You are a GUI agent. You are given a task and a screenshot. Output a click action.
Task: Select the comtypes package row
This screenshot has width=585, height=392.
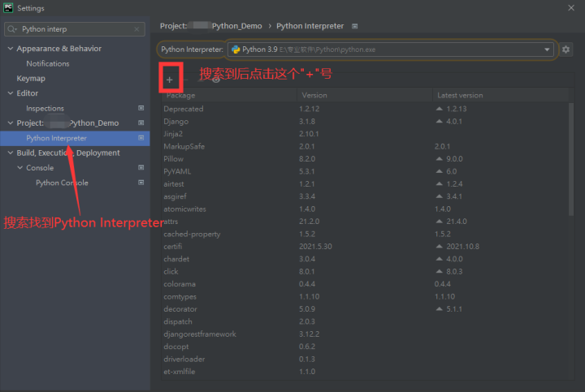tap(365, 296)
